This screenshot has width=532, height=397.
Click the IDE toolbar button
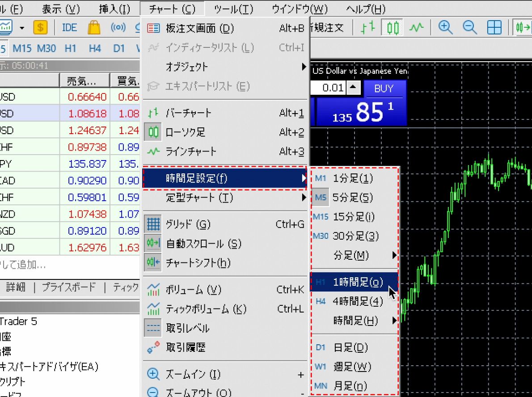click(69, 28)
